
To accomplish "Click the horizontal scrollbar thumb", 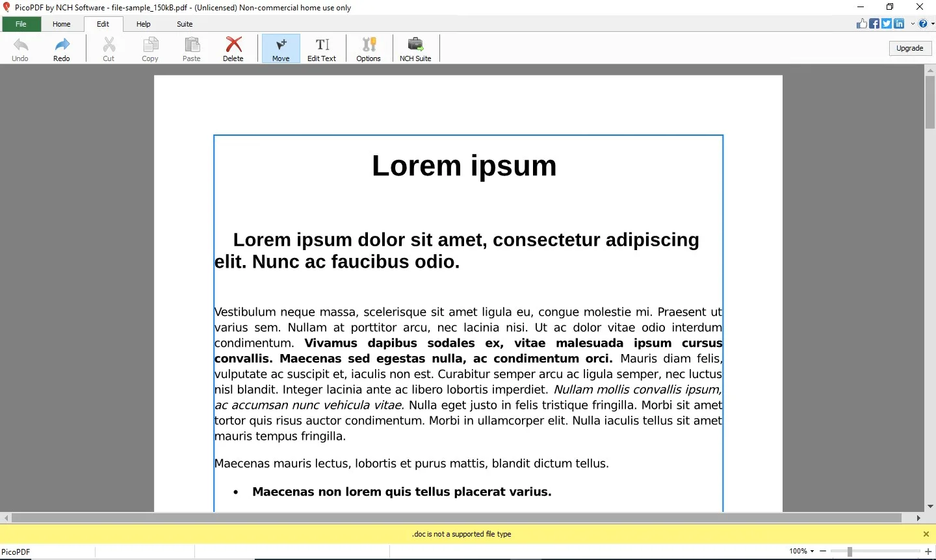I will click(x=456, y=518).
